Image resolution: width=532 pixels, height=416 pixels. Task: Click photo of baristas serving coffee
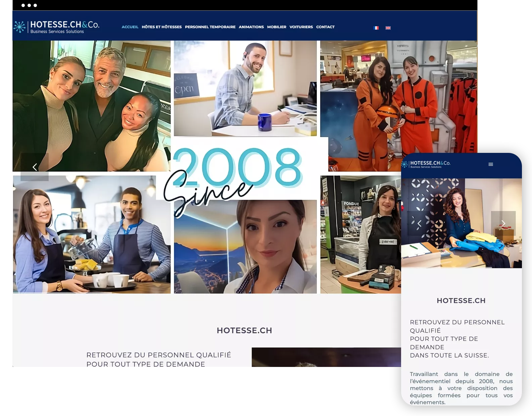(x=92, y=234)
